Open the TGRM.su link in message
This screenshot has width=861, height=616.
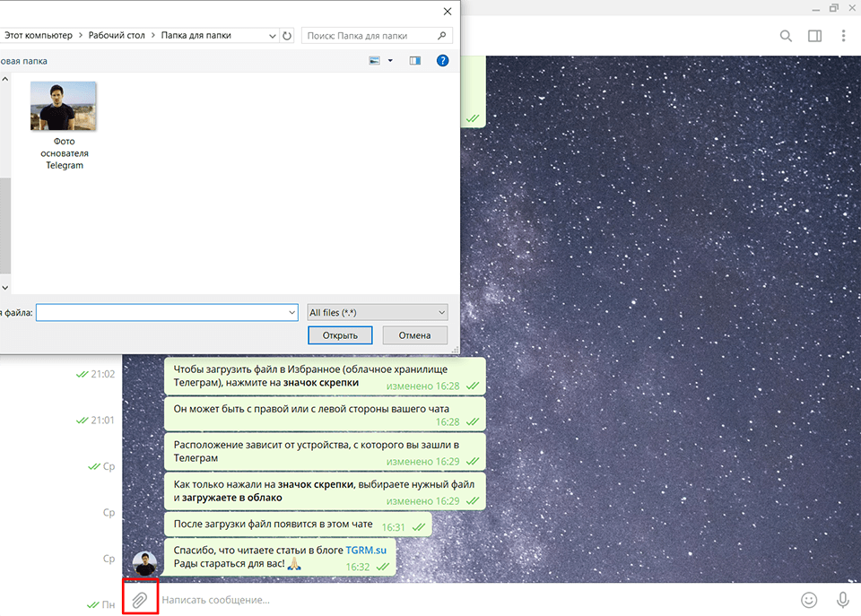(364, 550)
